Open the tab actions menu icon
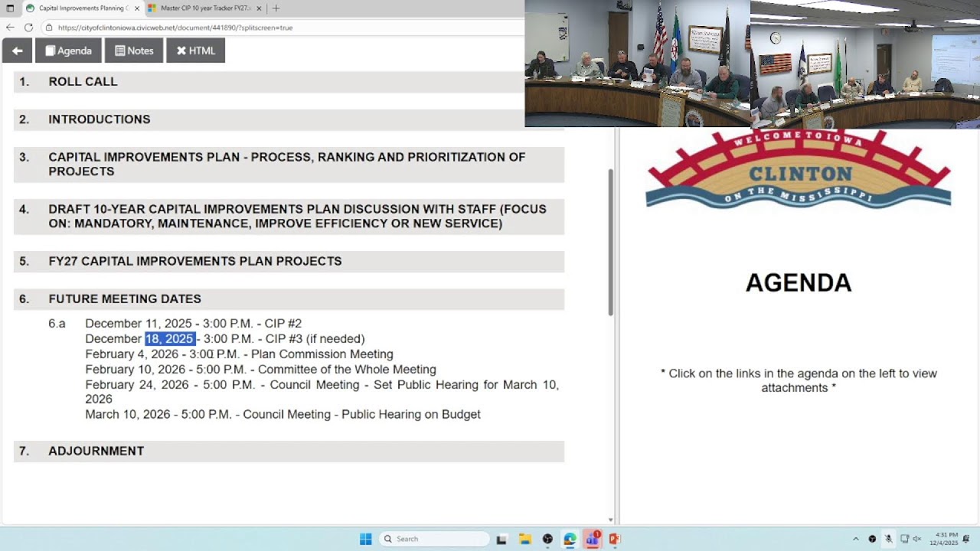 10,8
